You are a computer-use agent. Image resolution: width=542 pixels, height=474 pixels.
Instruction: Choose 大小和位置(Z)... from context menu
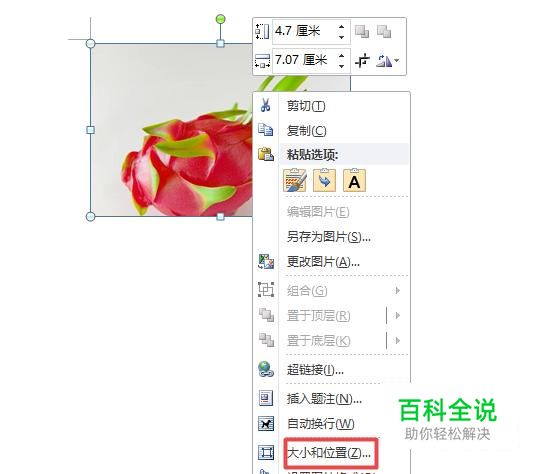click(x=331, y=452)
